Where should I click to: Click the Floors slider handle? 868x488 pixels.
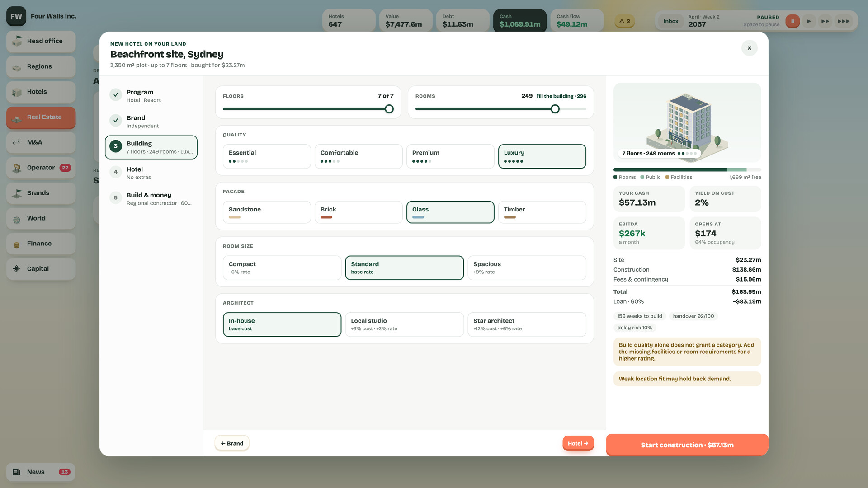389,109
